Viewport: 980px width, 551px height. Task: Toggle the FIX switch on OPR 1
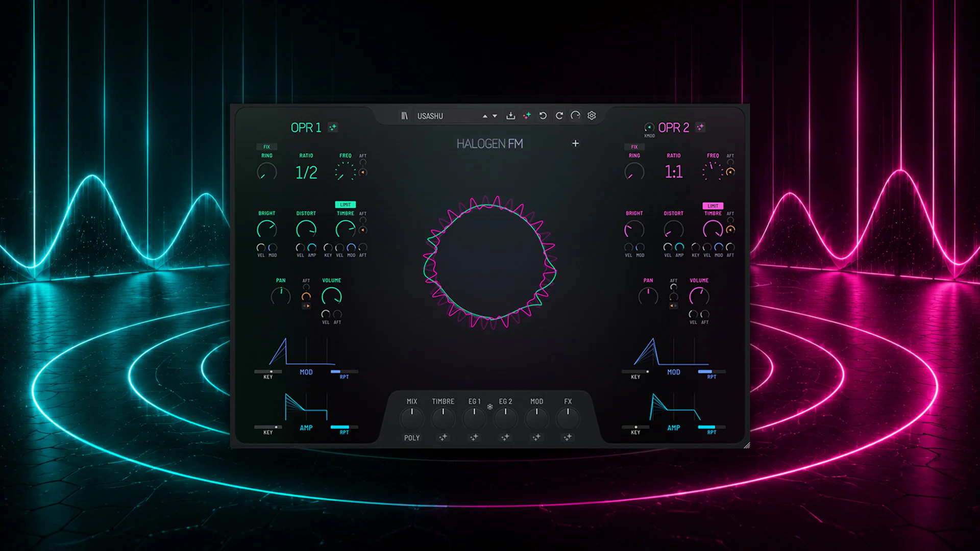coord(266,147)
